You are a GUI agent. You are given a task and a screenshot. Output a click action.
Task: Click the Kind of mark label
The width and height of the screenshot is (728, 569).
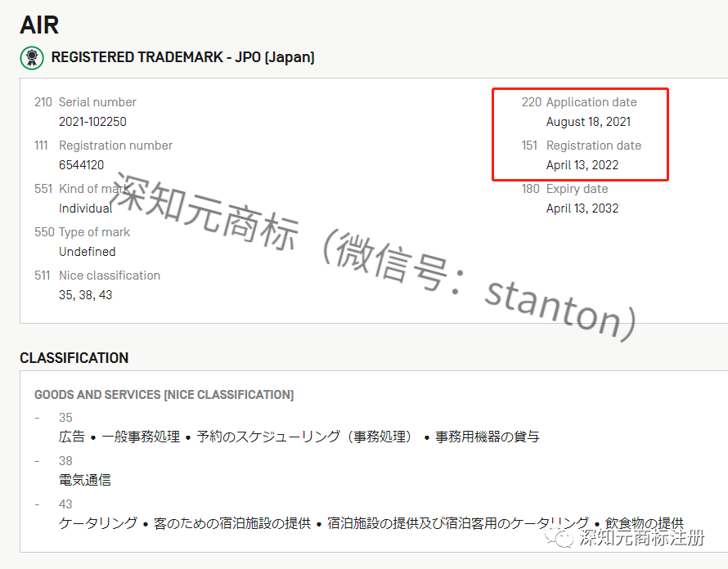coord(95,188)
